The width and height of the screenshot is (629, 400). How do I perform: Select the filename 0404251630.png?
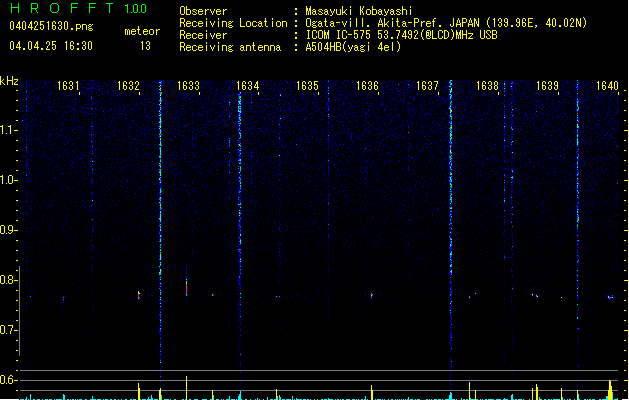pos(51,26)
